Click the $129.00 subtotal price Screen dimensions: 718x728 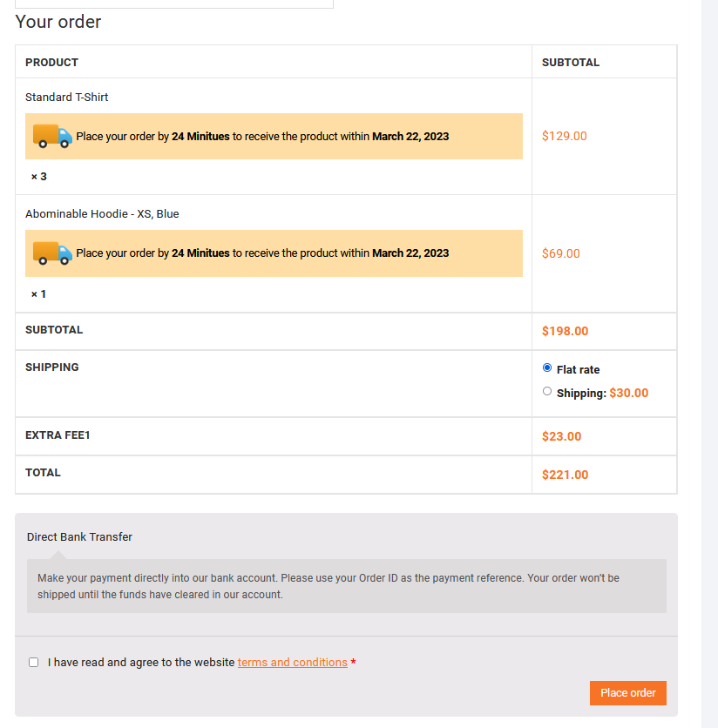tap(564, 136)
